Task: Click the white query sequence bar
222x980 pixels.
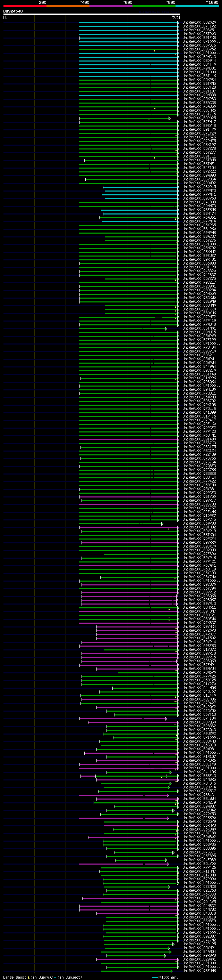Action: pyautogui.click(x=92, y=15)
